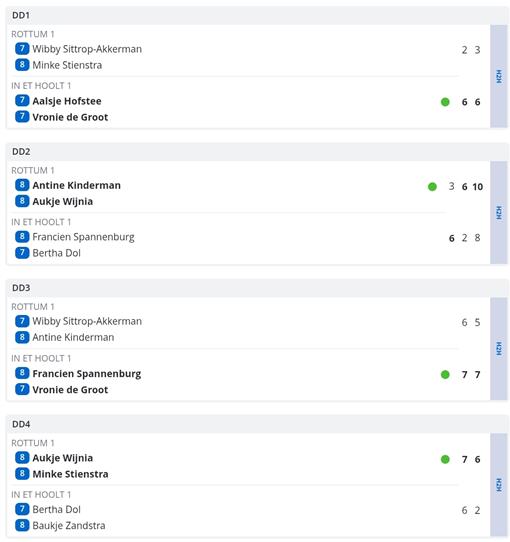The width and height of the screenshot is (510, 542).
Task: Click the green winner dot in DD1
Action: point(445,102)
